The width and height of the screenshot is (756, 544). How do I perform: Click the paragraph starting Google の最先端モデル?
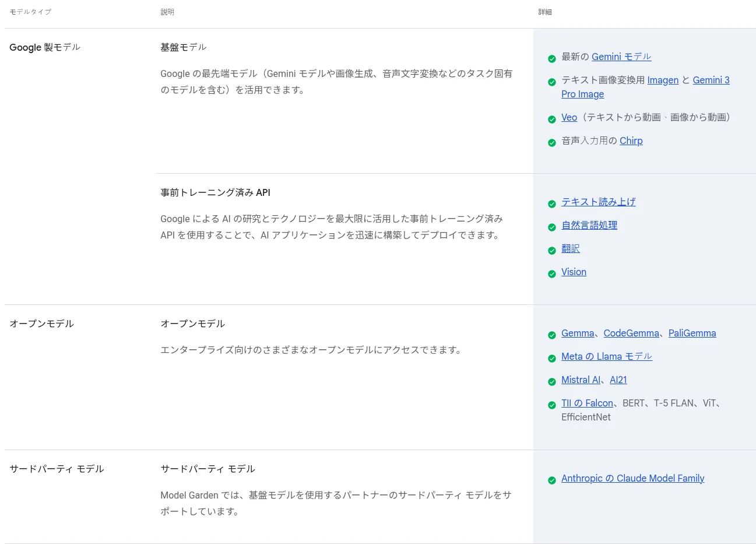coord(336,82)
